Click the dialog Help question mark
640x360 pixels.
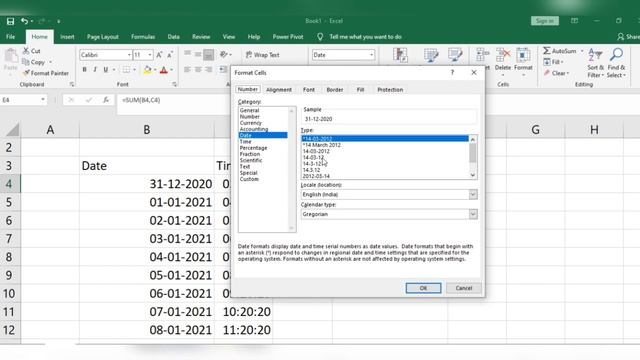(452, 73)
